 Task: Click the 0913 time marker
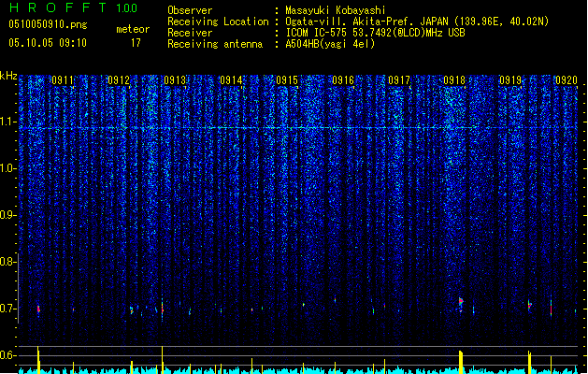point(175,80)
